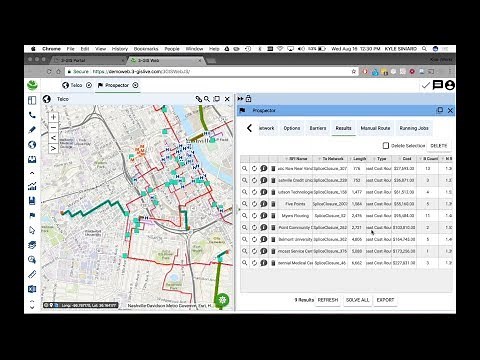This screenshot has width=480, height=360.
Task: Go to previous map extent arrow
Action: coord(53,138)
